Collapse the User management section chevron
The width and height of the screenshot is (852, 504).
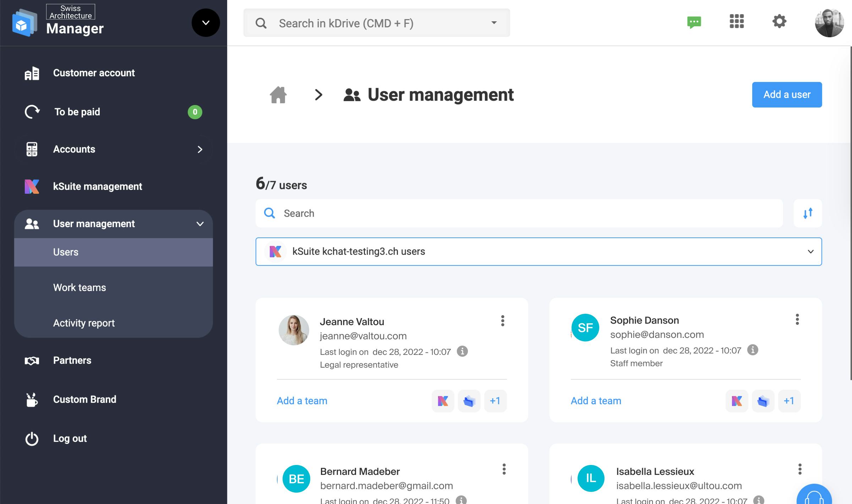point(200,224)
